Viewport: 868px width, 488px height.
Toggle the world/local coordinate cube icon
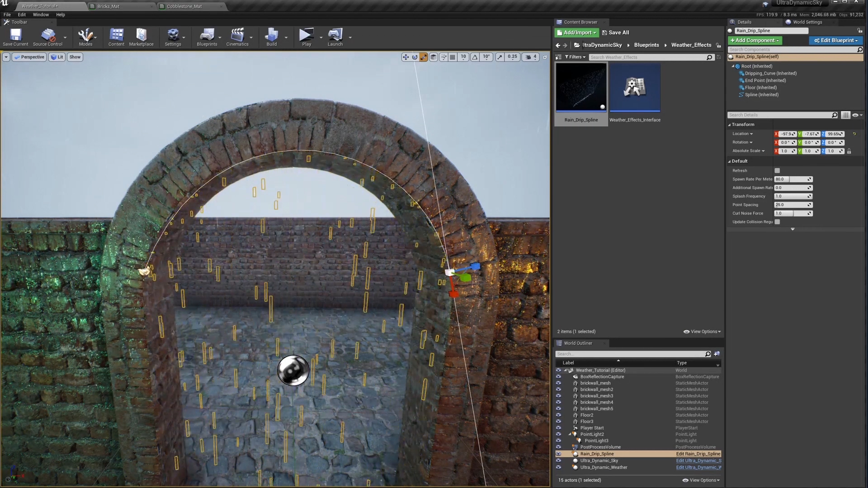click(434, 57)
